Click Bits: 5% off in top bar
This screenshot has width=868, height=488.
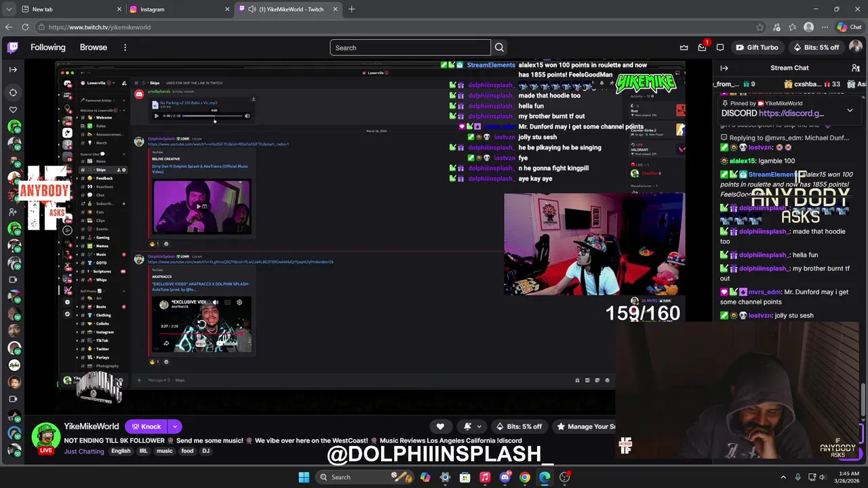pos(816,47)
